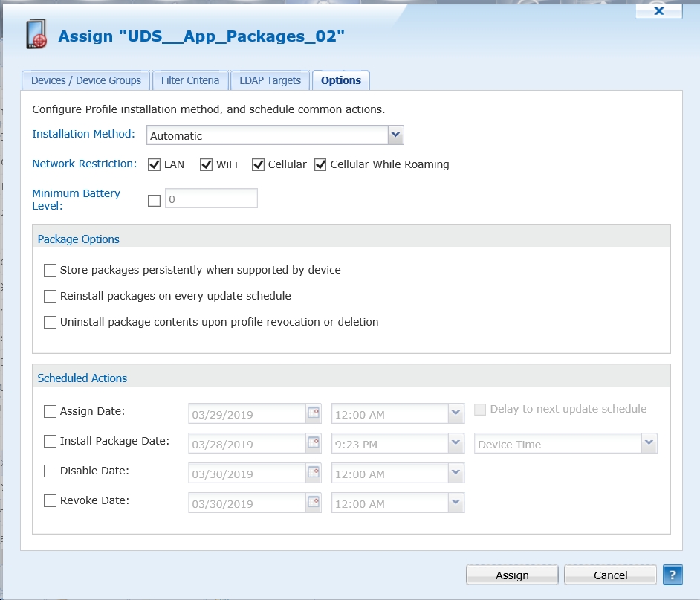Toggle Cellular While Roaming checkbox
This screenshot has height=600, width=700.
[x=320, y=164]
